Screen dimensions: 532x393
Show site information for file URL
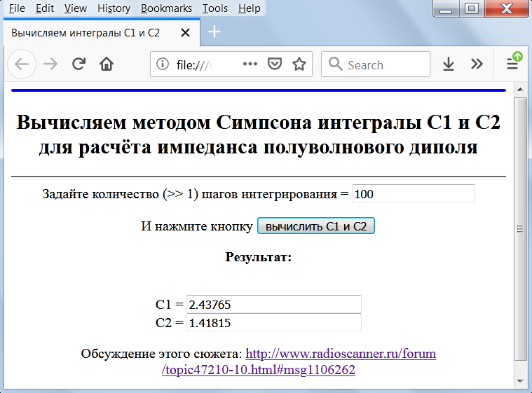click(163, 64)
